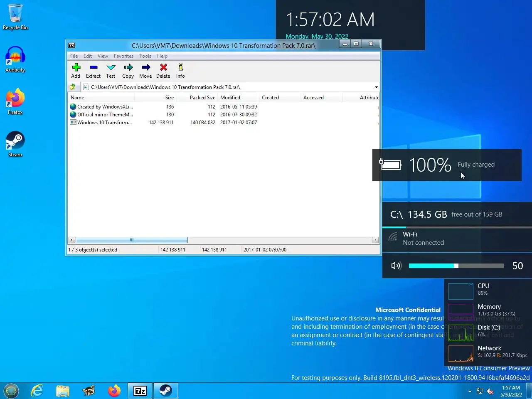The height and width of the screenshot is (399, 532).
Task: Click the scrollbar right arrow
Action: [x=375, y=240]
